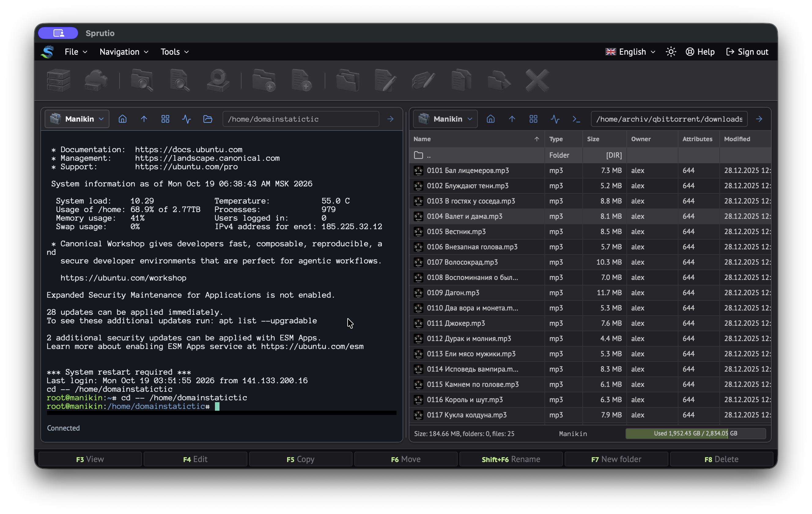The height and width of the screenshot is (514, 812).
Task: Go up one level in left panel
Action: tap(144, 119)
